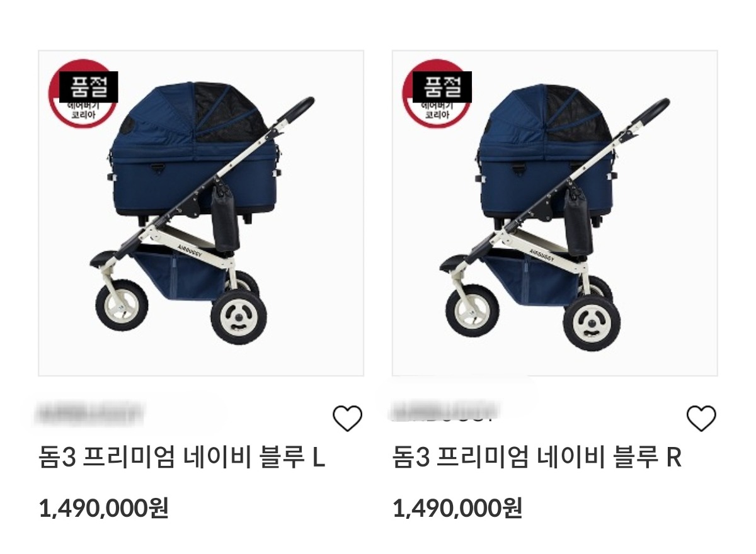Screen dimensions: 756x554
Task: Click the red 에어버기 코리아 logo on R image
Action: (x=436, y=94)
